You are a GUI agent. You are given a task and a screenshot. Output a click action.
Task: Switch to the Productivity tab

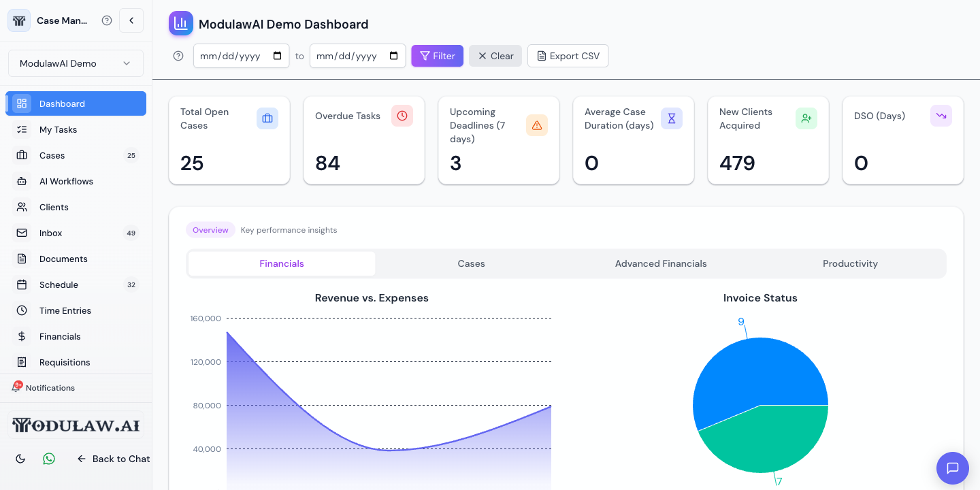point(850,263)
